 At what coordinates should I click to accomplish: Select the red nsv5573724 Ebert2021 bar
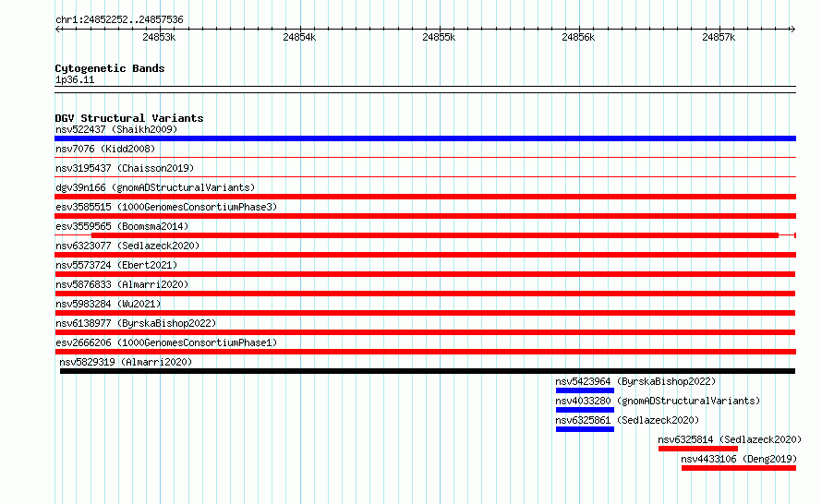click(425, 274)
